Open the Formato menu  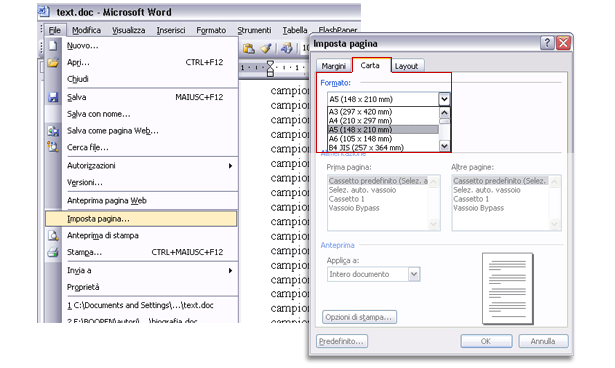tap(211, 30)
